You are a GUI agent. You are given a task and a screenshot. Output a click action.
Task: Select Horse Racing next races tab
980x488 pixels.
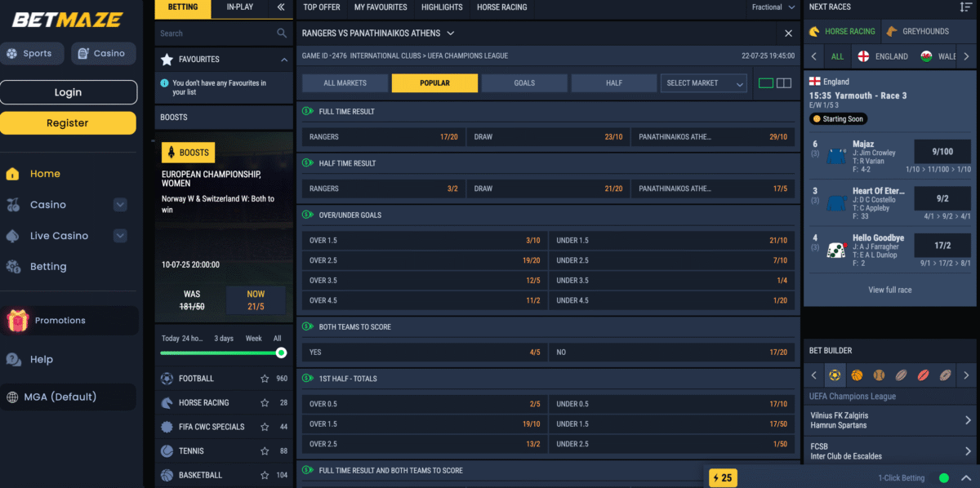tap(841, 32)
